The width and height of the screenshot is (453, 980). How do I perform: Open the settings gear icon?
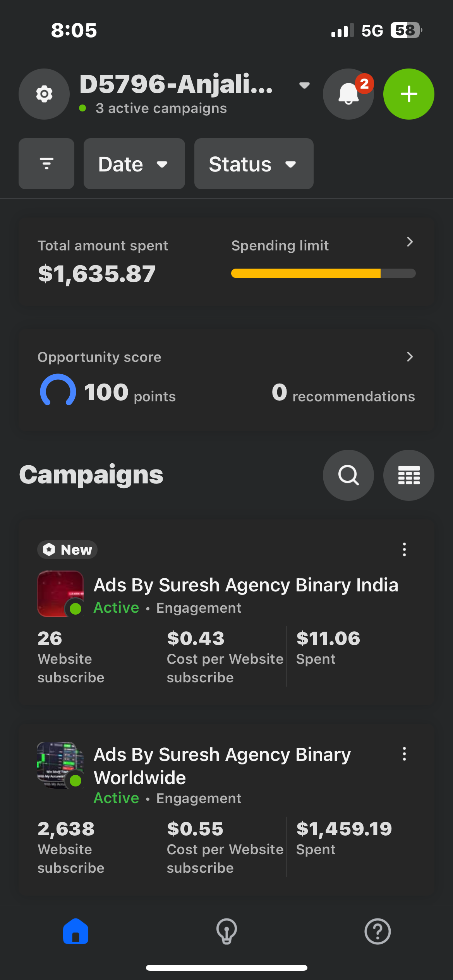pos(44,94)
